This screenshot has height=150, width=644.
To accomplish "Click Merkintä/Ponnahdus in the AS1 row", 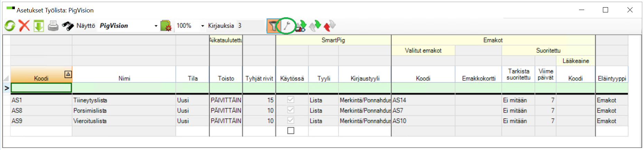I will tap(365, 100).
